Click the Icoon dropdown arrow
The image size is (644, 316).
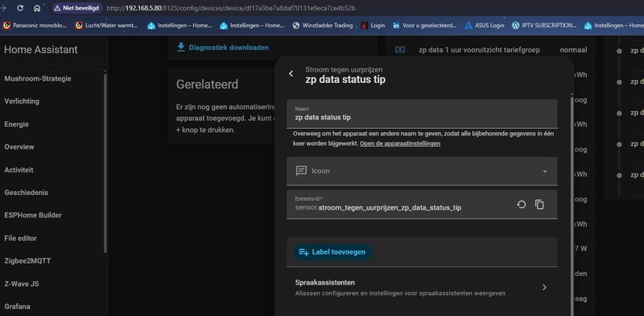pos(545,171)
